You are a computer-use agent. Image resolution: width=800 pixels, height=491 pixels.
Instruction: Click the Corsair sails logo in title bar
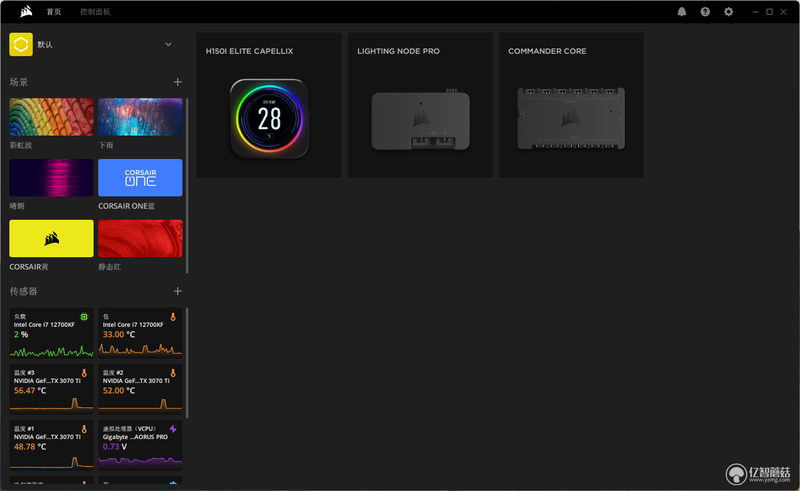26,11
